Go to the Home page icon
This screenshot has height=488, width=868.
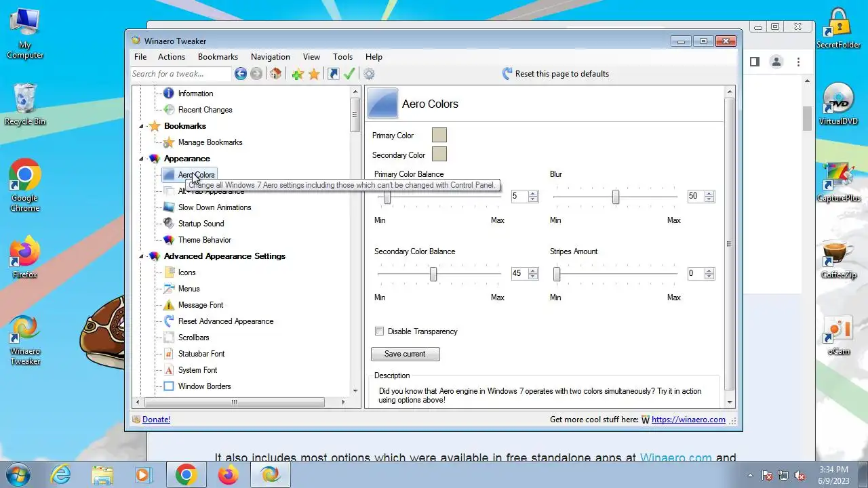tap(275, 74)
